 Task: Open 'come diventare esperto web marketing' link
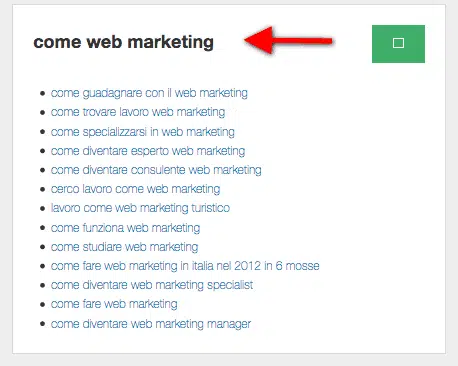[148, 151]
